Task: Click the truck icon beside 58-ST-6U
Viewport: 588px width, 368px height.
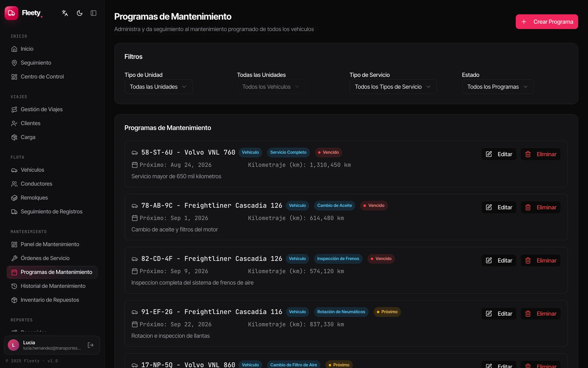Action: click(135, 153)
